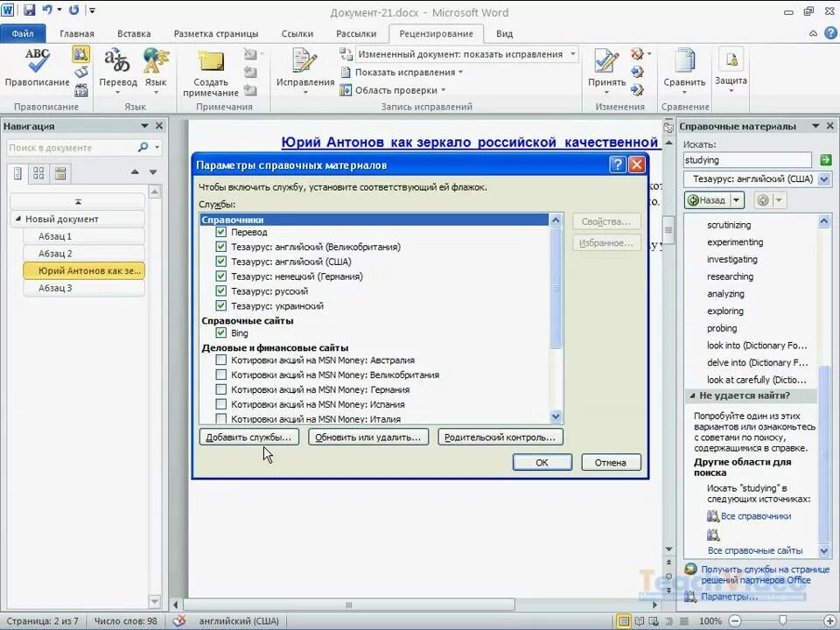This screenshot has width=840, height=630.
Task: Click the Reject change red X icon
Action: (x=636, y=54)
